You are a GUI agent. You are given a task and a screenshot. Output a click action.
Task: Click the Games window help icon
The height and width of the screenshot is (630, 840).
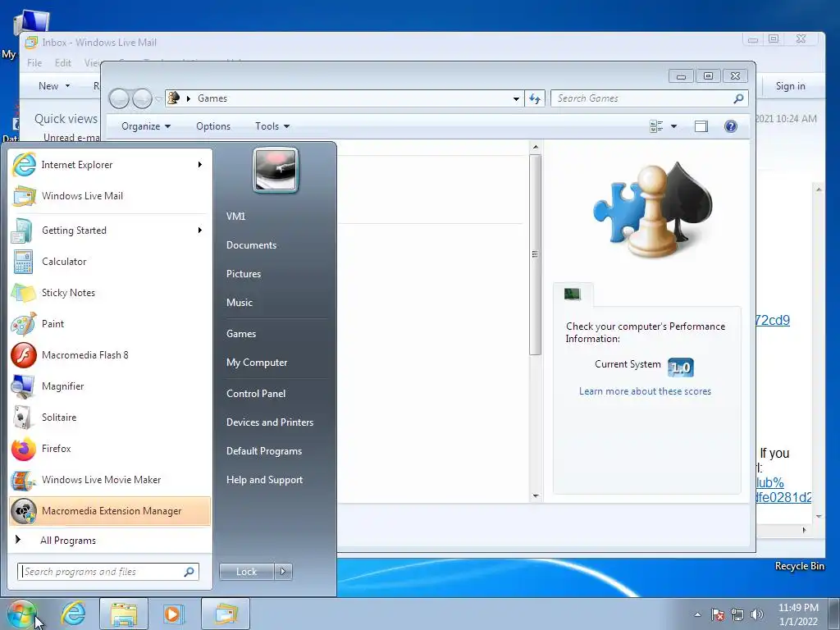pyautogui.click(x=731, y=126)
